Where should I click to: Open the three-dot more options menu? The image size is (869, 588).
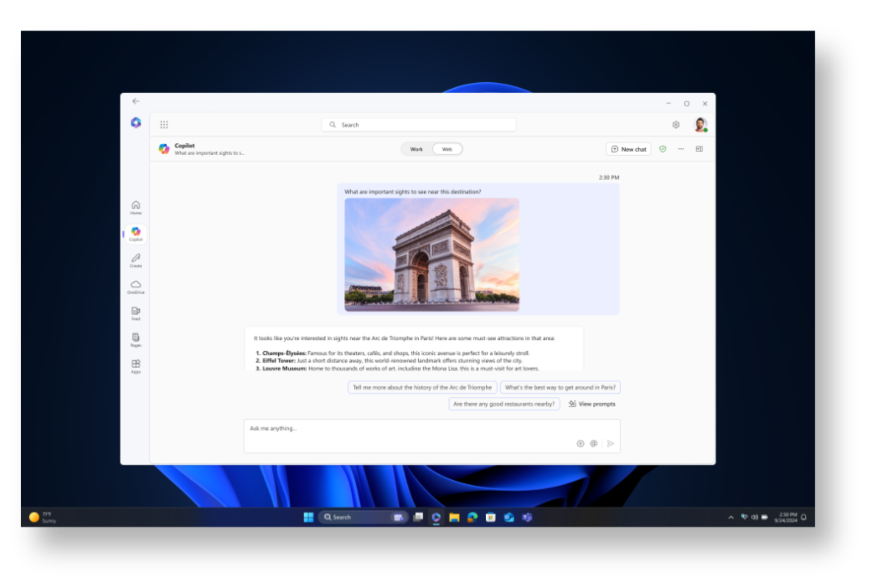click(681, 149)
